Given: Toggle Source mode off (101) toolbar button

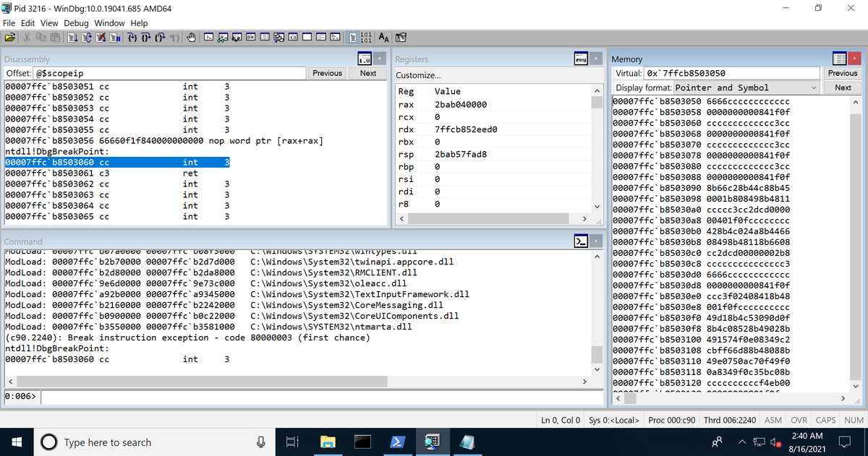Looking at the screenshot, I should point(366,37).
